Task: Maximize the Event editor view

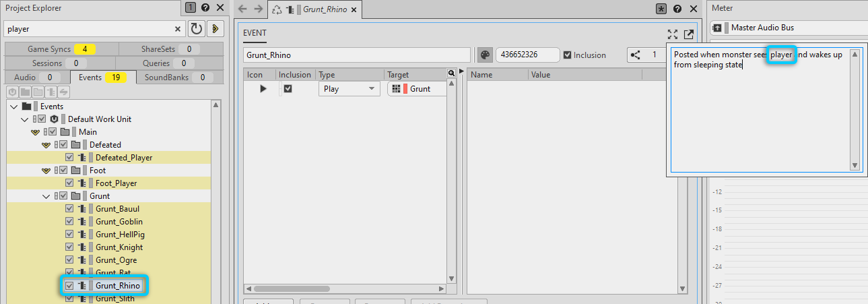Action: 672,34
